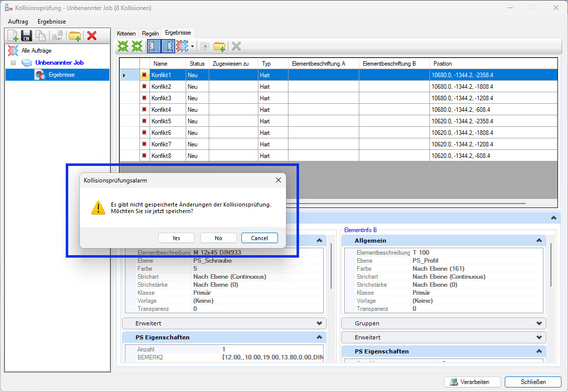Click the Status column header
Viewport: 568px width, 392px height.
(x=197, y=64)
